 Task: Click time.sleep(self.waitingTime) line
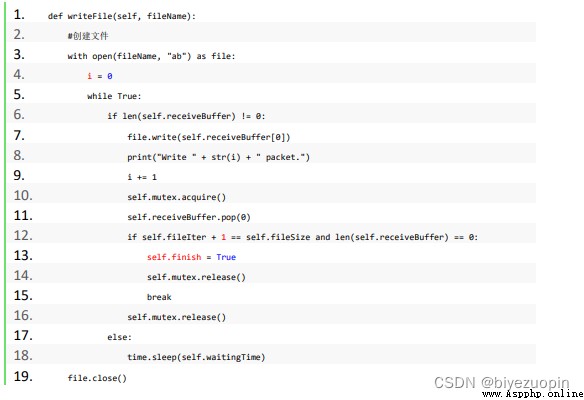pyautogui.click(x=196, y=357)
